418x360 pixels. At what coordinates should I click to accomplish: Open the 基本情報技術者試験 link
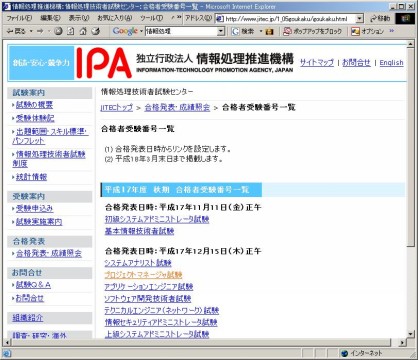coord(139,231)
